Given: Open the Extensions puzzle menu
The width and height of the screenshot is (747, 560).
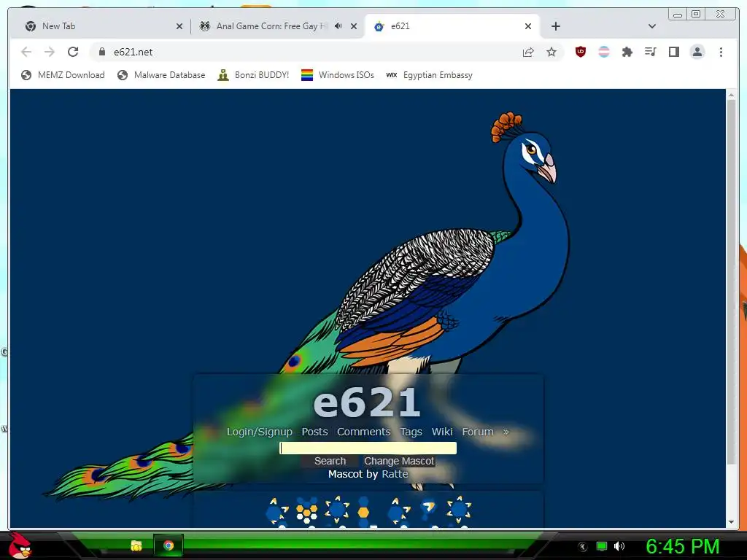Looking at the screenshot, I should pos(627,52).
